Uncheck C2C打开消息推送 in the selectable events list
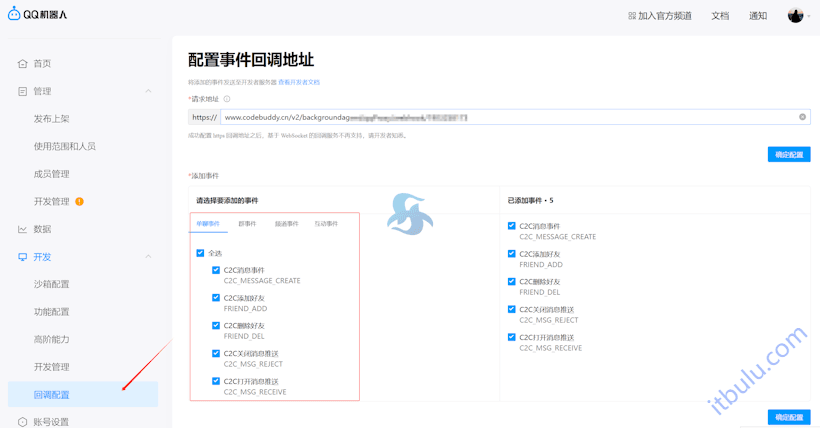This screenshot has width=820, height=428. pos(215,381)
